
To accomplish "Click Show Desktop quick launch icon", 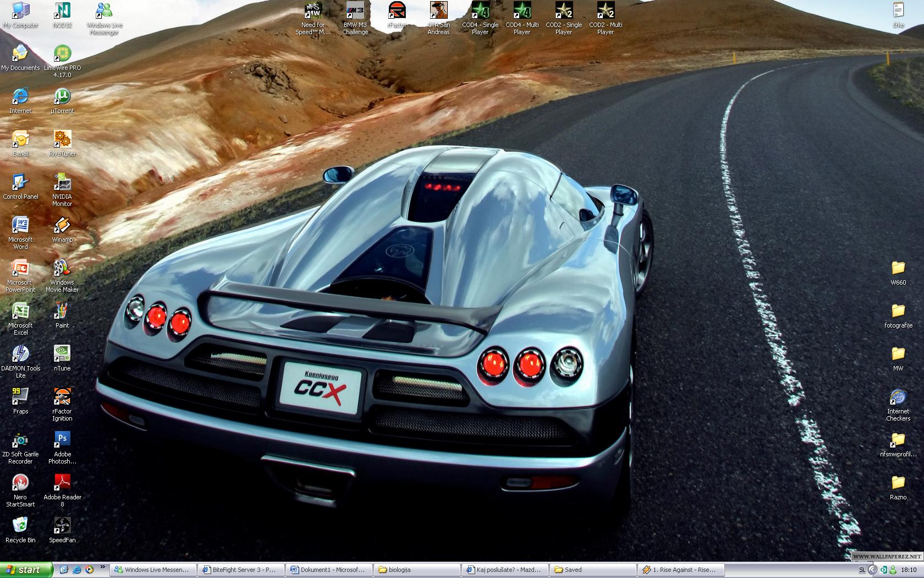I will click(64, 570).
